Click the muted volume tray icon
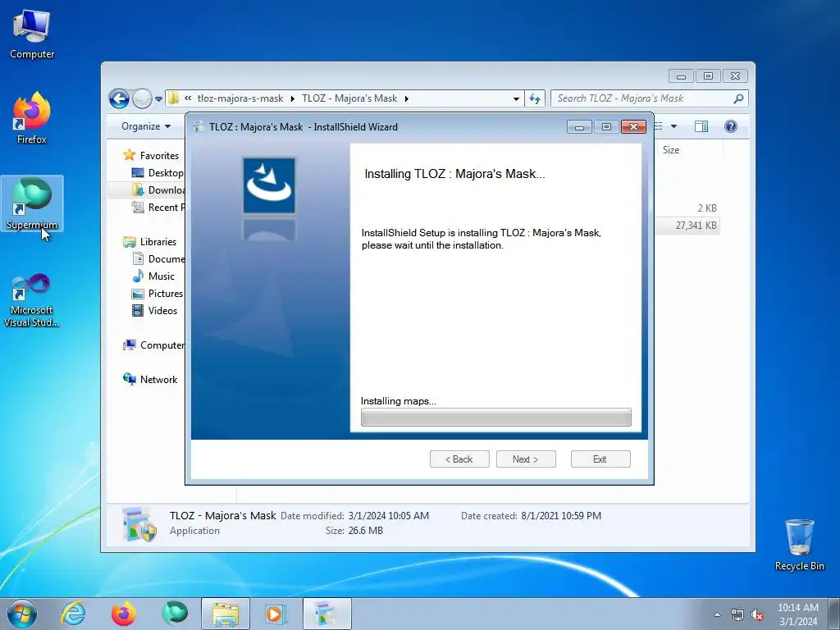Image resolution: width=840 pixels, height=630 pixels. 757,614
